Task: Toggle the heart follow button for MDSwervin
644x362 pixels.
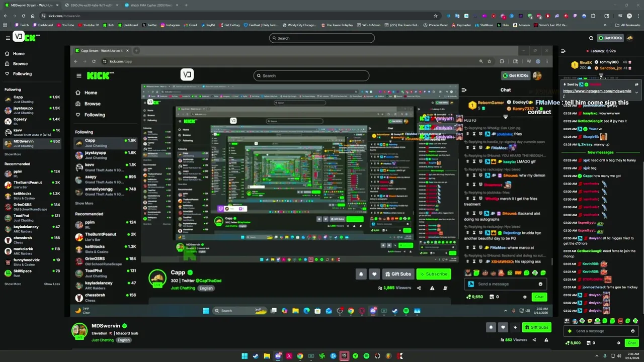Action: pyautogui.click(x=503, y=327)
